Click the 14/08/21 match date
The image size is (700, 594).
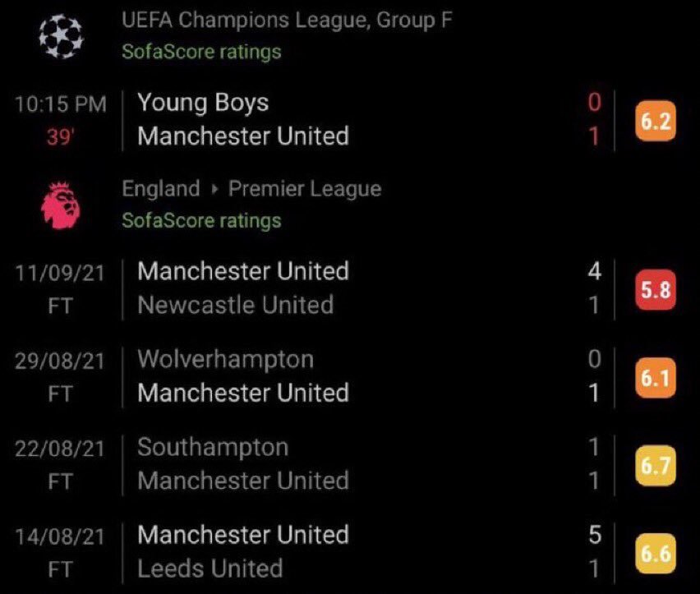[60, 536]
